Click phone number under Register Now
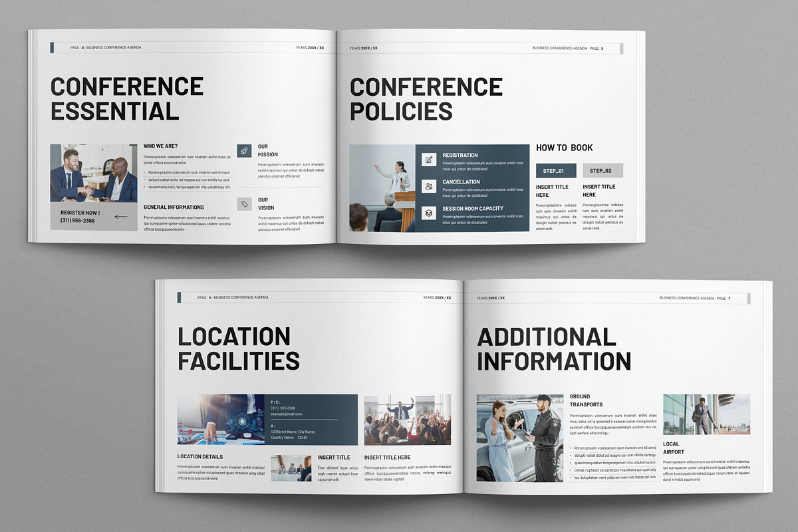Image resolution: width=798 pixels, height=532 pixels. point(77,221)
